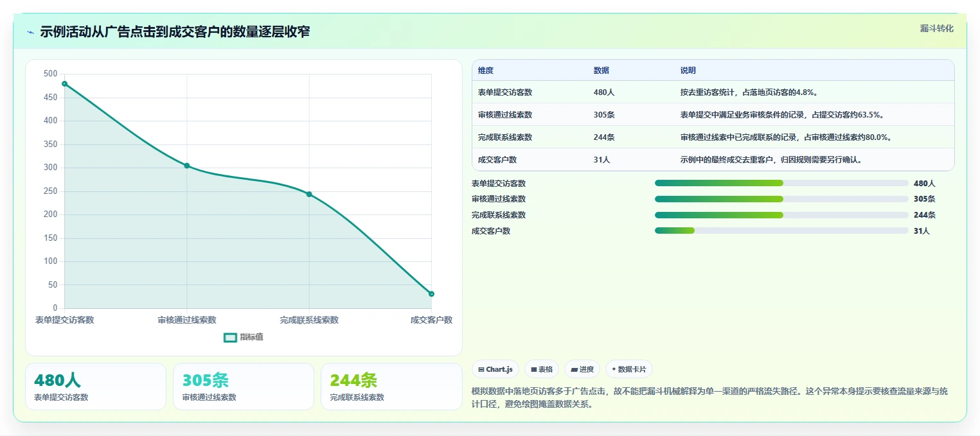
Task: Click the x-axis label 完成联系线索数
Action: point(309,320)
